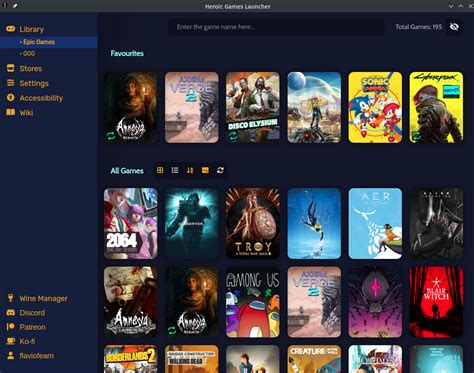Open Disco Elysium game card

point(253,107)
